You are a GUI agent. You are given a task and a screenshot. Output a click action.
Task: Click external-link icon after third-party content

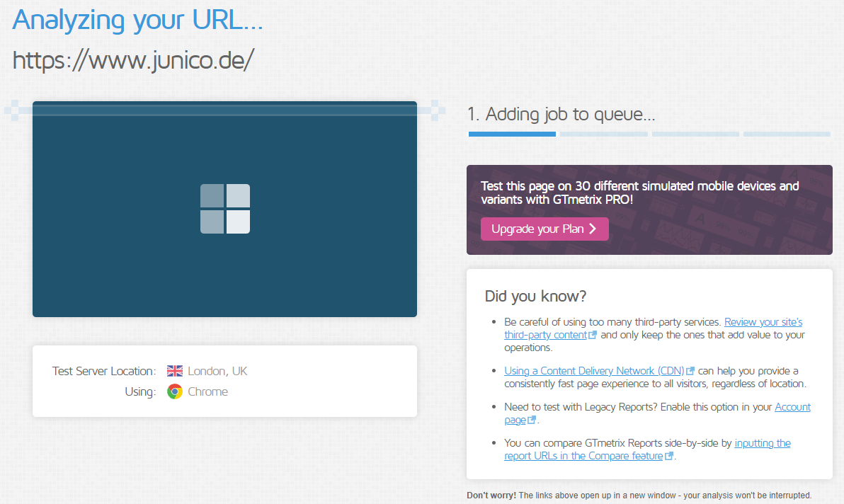593,335
